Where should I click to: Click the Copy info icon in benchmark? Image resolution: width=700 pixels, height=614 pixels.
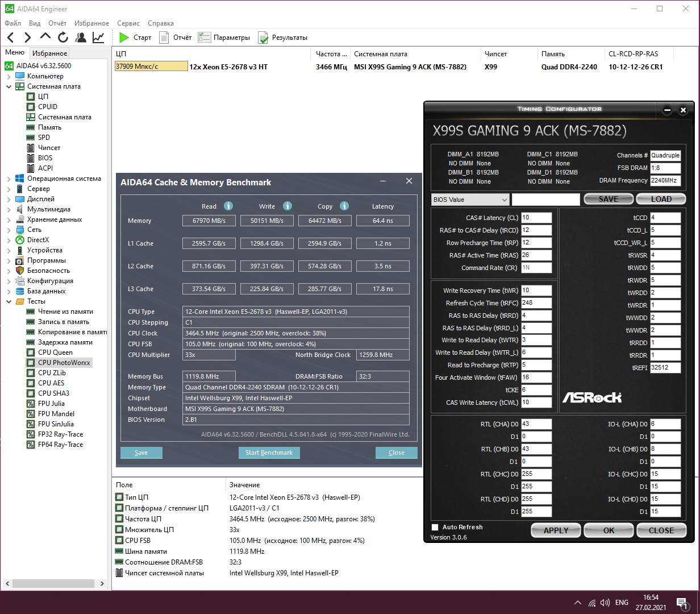click(344, 206)
